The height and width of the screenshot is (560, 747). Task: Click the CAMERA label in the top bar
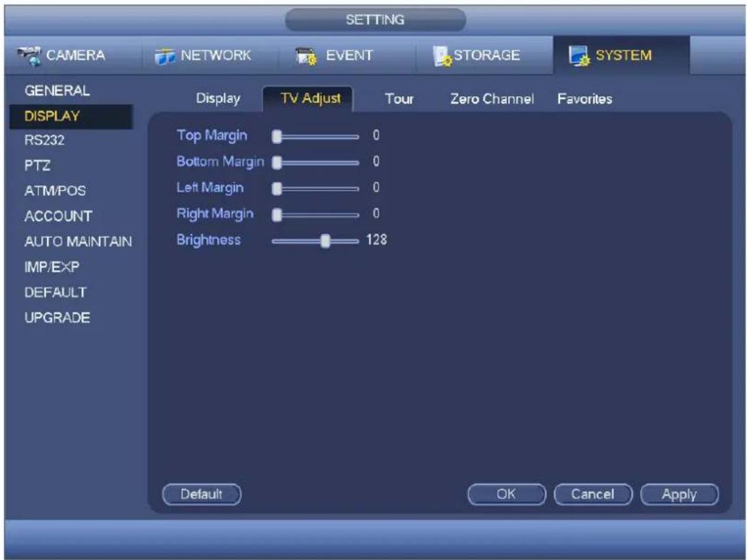point(76,55)
